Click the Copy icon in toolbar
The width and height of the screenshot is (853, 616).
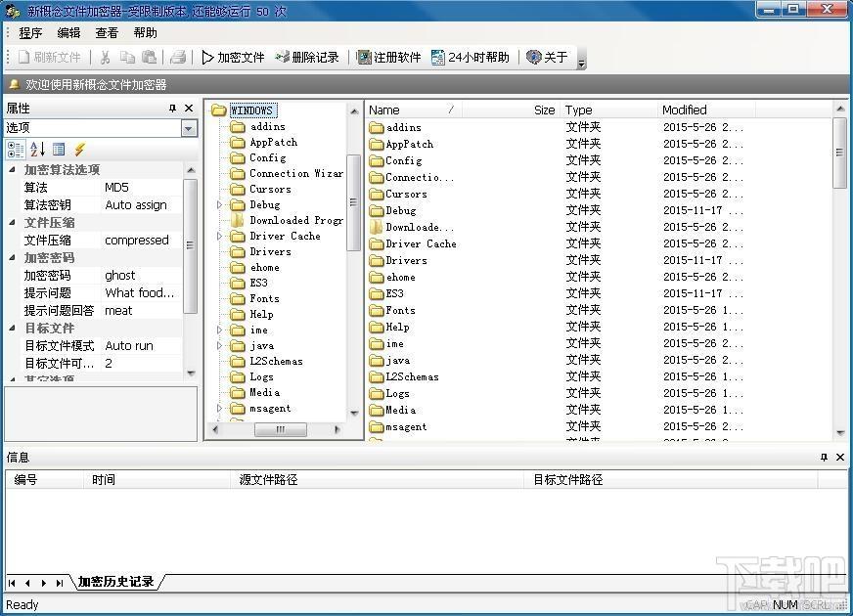127,57
